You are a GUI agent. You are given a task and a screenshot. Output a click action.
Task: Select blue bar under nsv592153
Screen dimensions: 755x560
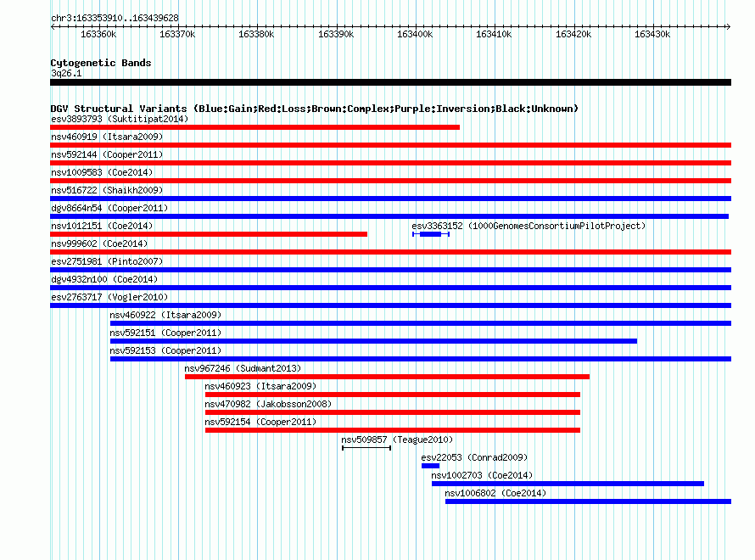click(x=421, y=359)
